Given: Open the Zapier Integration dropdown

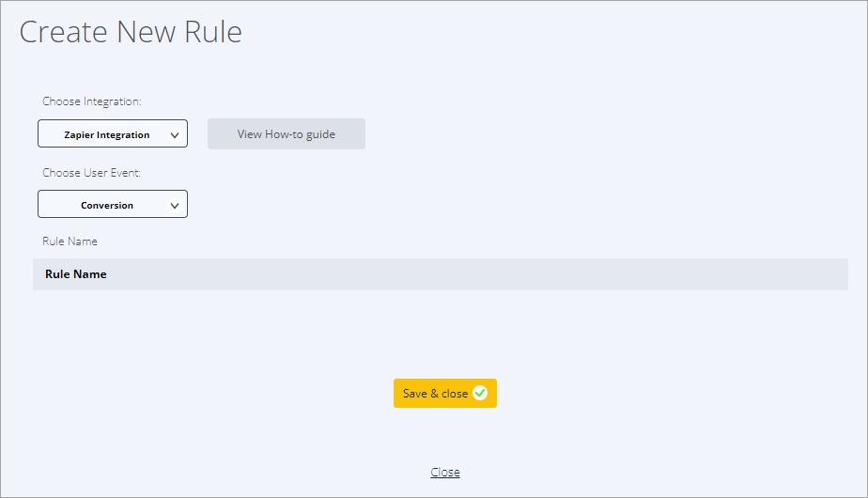Looking at the screenshot, I should coord(113,133).
